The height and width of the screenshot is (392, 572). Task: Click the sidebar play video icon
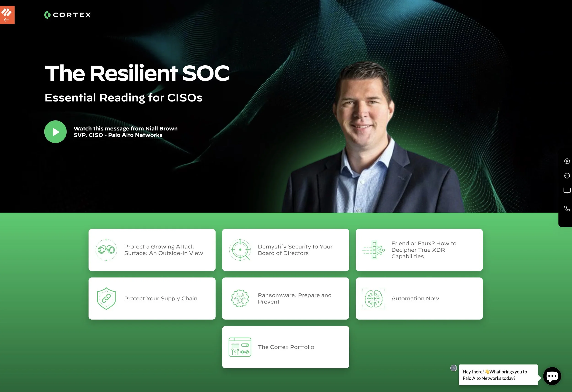coord(567,161)
